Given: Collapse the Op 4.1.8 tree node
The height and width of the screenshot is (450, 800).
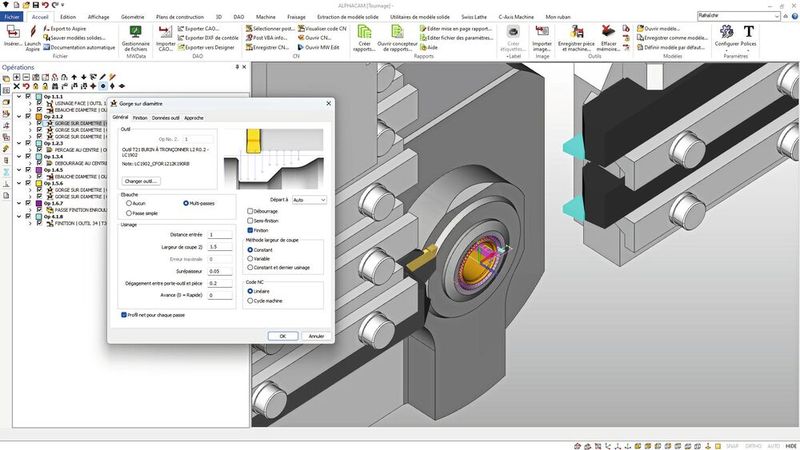Looking at the screenshot, I should point(19,216).
